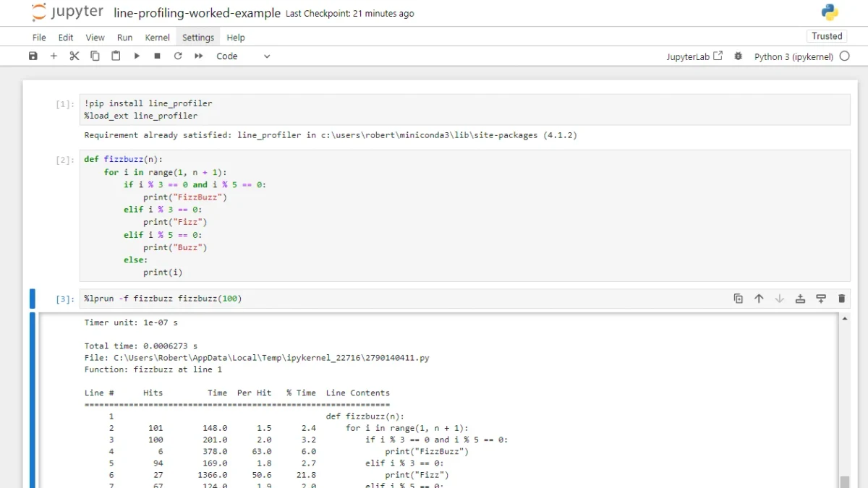Click into the fizzbuzz function code cell

(464, 216)
